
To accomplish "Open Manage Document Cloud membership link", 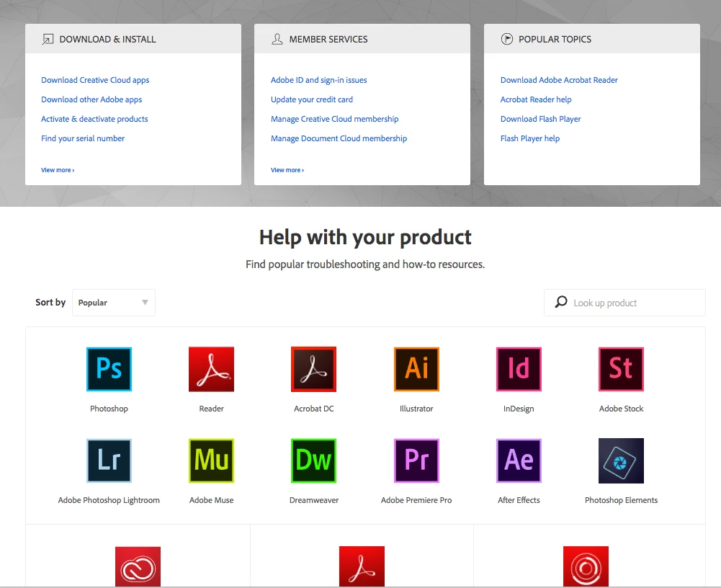I will [339, 138].
